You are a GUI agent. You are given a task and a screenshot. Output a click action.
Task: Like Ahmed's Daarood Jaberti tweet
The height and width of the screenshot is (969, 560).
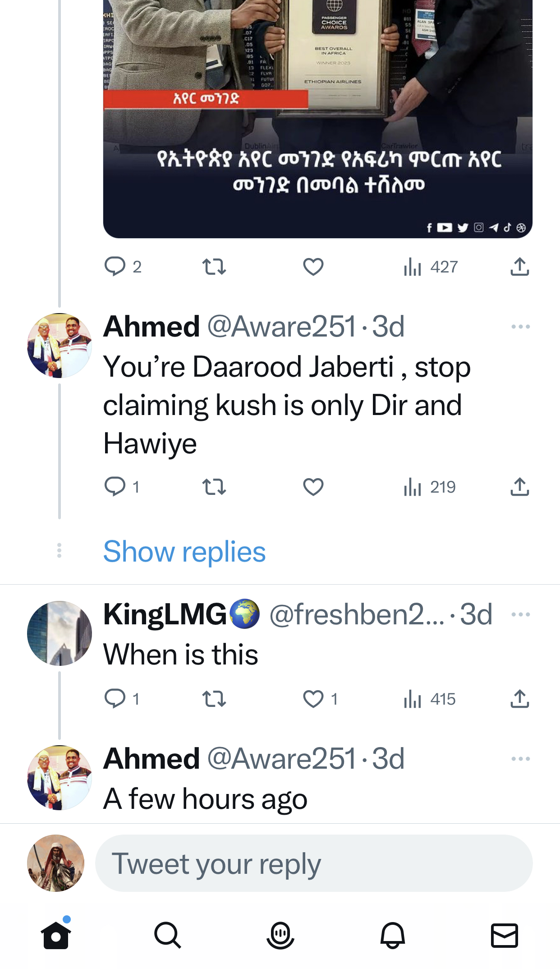pos(313,487)
